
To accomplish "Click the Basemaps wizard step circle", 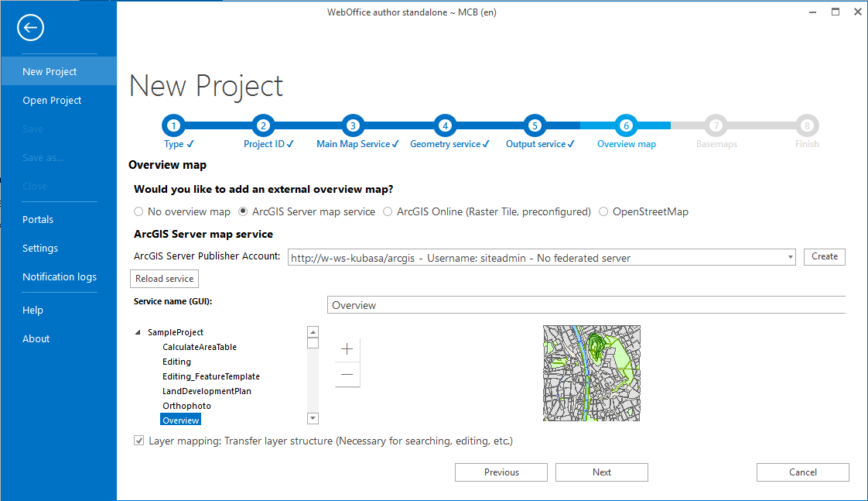I will (716, 125).
